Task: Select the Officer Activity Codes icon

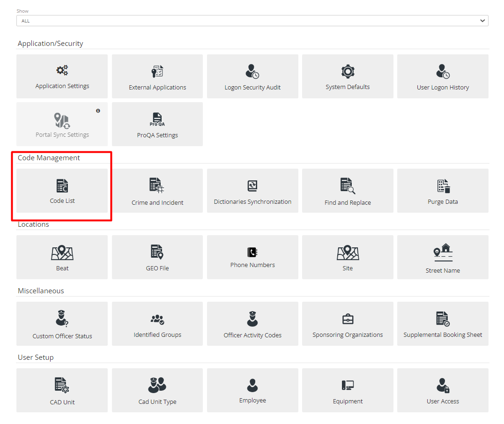Action: click(x=252, y=324)
